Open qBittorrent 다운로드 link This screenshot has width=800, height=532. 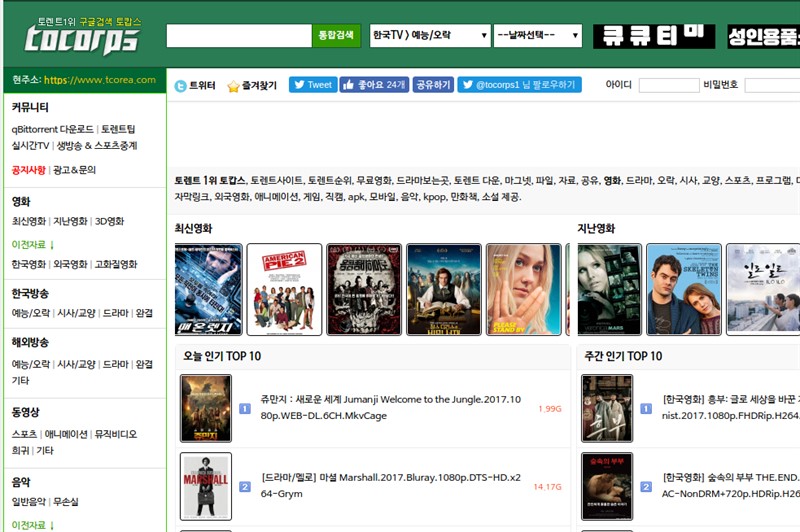(53, 129)
